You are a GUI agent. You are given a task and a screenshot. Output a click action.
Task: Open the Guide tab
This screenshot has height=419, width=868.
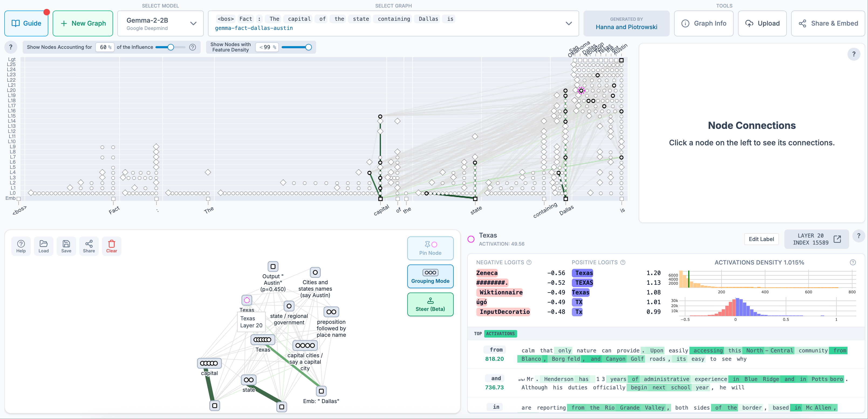26,23
